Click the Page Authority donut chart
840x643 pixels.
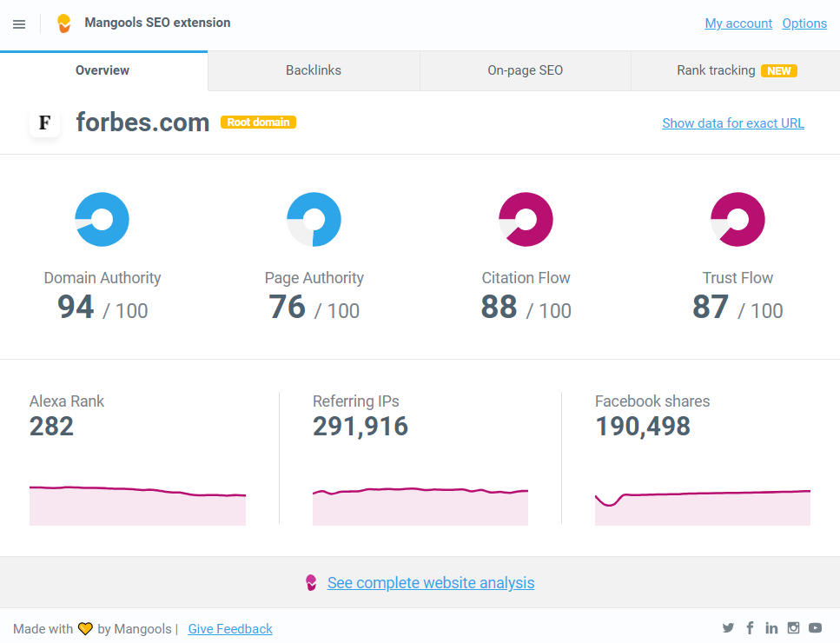click(x=314, y=219)
